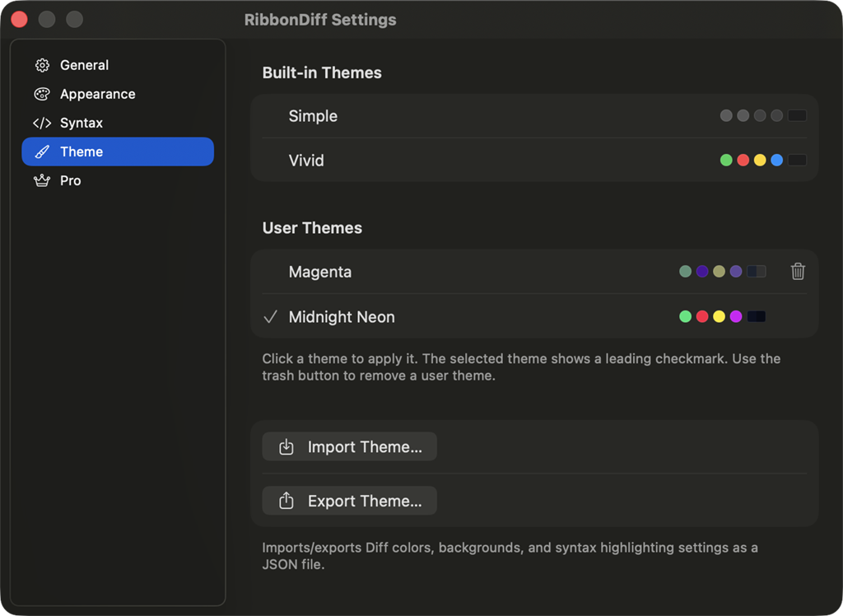Click the green swatch of Midnight Neon

pyautogui.click(x=686, y=316)
